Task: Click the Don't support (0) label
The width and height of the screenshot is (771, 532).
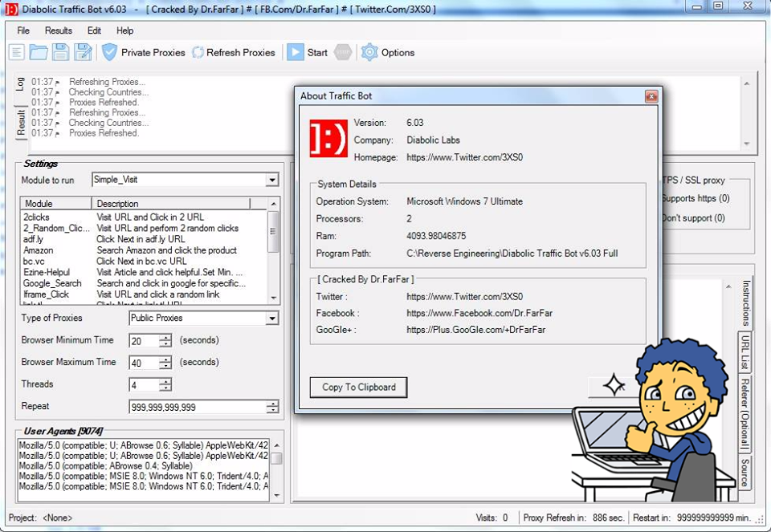Action: 693,218
